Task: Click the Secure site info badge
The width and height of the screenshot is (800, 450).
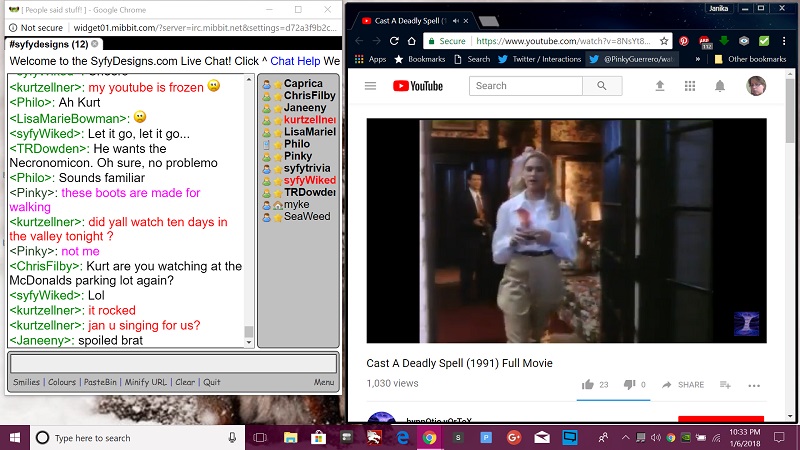Action: [447, 41]
